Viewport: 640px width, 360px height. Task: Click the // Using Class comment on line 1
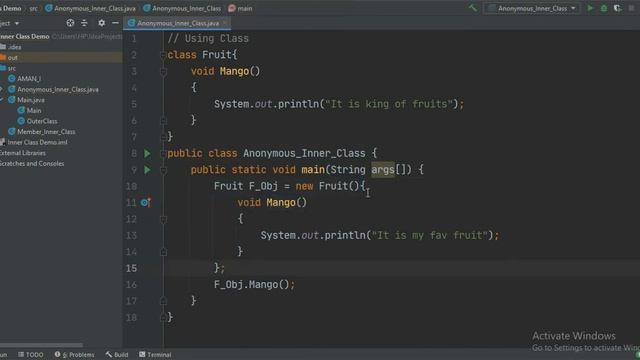coord(208,39)
